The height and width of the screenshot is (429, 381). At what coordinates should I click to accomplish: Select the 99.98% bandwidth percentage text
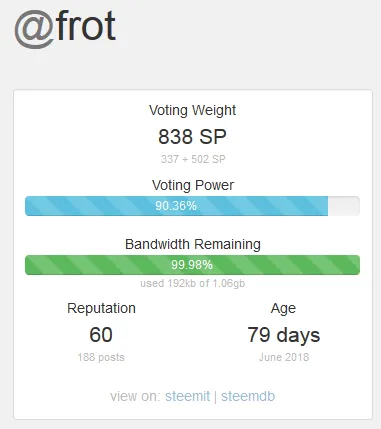click(x=192, y=265)
